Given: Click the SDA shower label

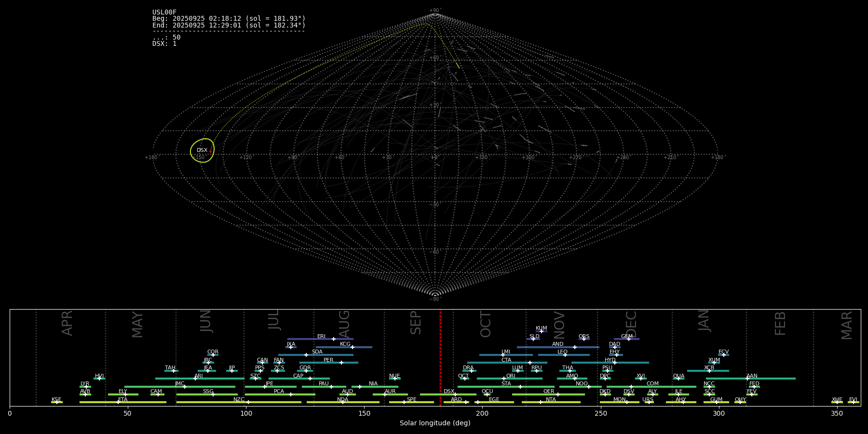Looking at the screenshot, I should [x=317, y=352].
